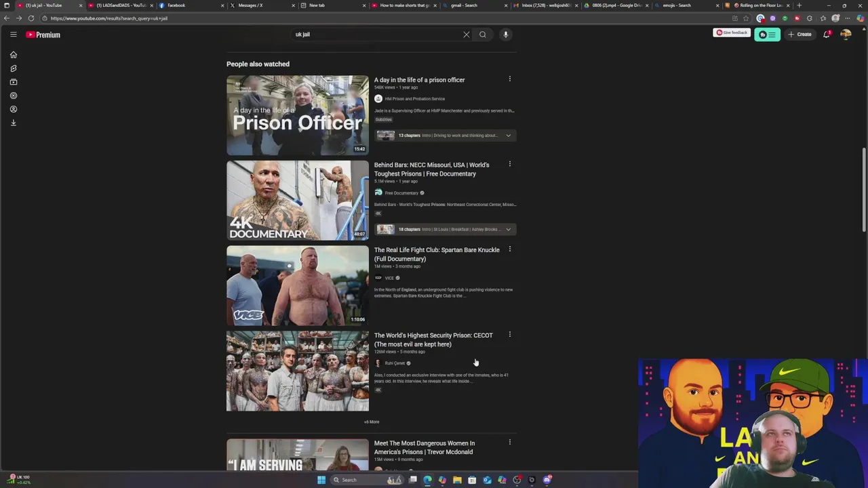Open options menu for 'Behind Bars: NECC Missouri'

pyautogui.click(x=510, y=164)
